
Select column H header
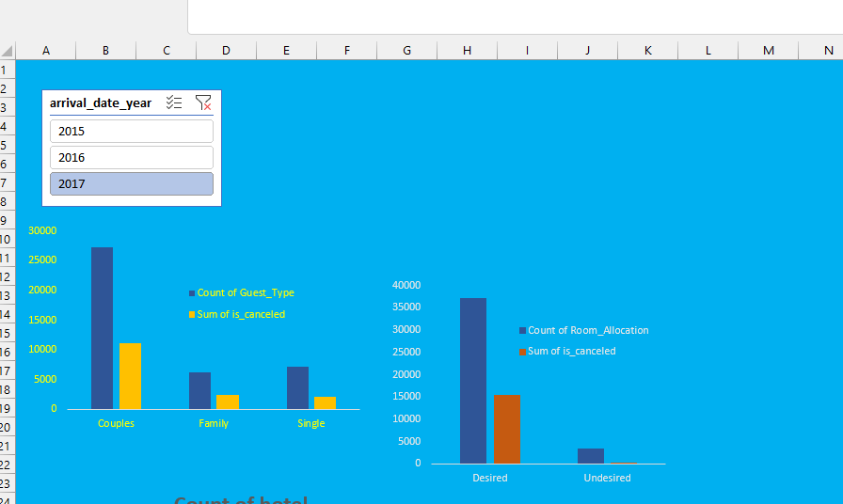[x=468, y=51]
